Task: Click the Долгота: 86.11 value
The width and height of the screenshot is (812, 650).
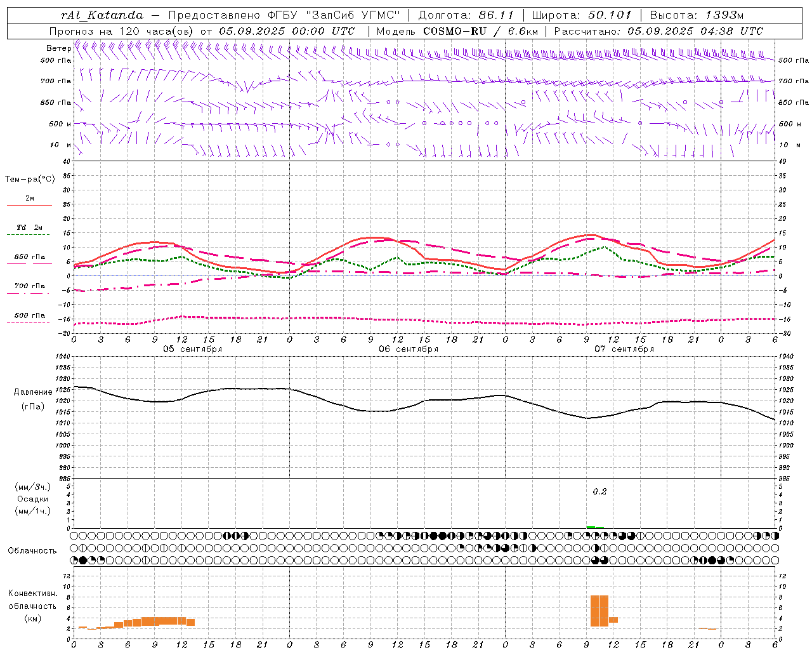Action: click(466, 15)
